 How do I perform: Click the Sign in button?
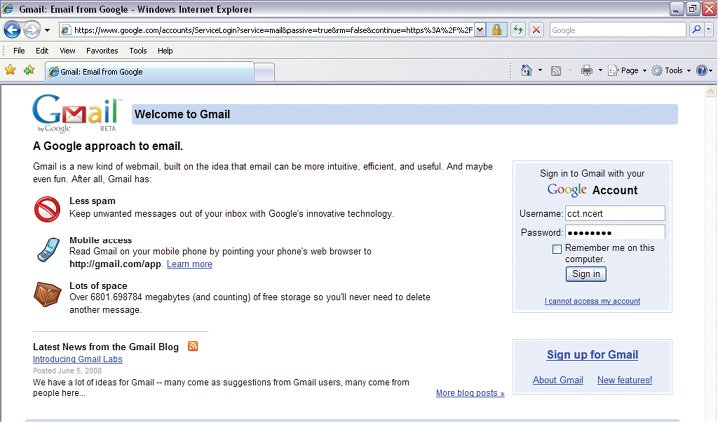pyautogui.click(x=586, y=274)
